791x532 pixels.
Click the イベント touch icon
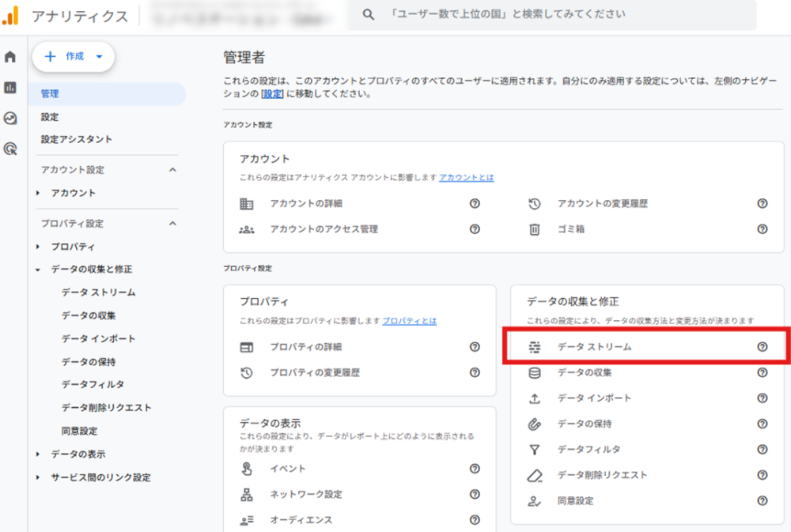tap(247, 469)
